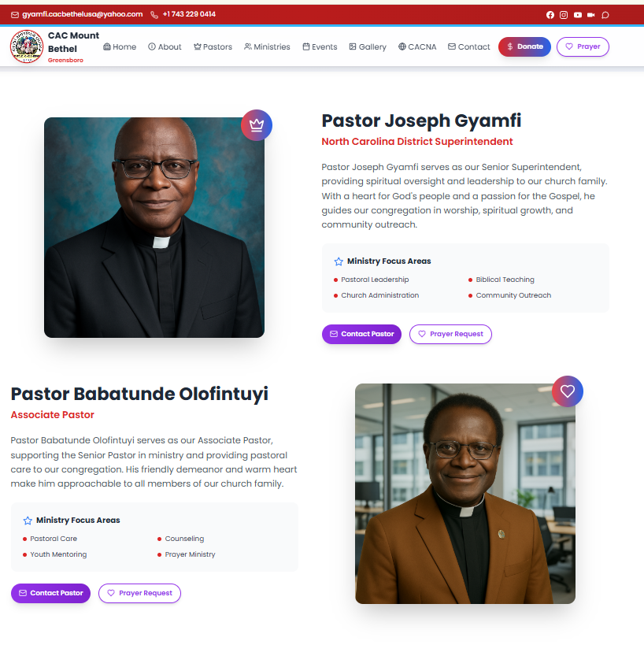Visit the YouTube channel icon
Viewport: 644px width, 667px height.
577,14
